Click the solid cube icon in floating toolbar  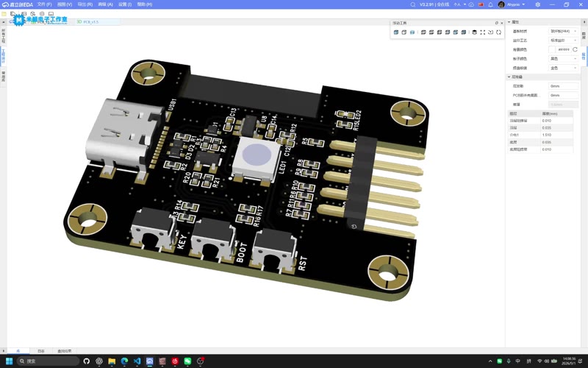395,32
